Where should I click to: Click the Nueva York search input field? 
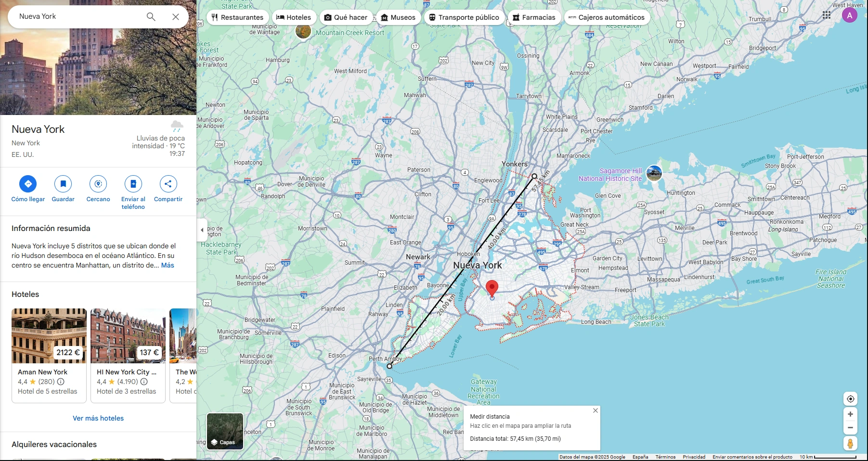point(77,17)
